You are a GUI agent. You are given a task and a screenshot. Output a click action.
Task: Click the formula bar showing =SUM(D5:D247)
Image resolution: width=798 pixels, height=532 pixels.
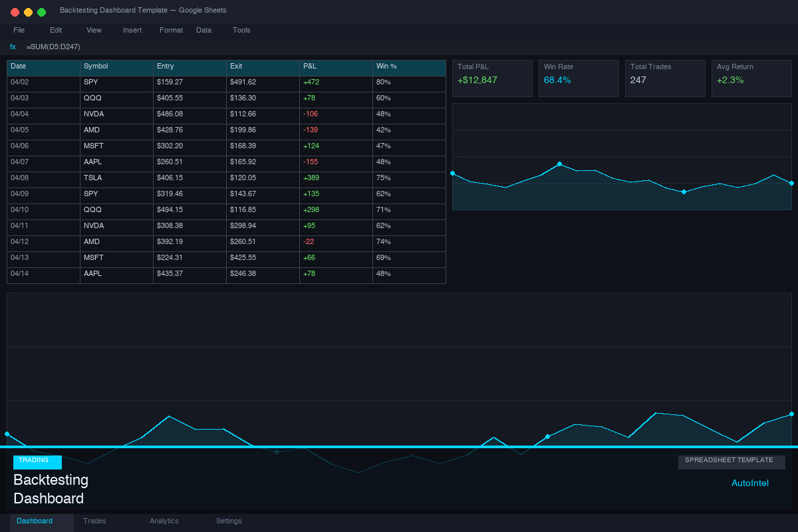[53, 47]
